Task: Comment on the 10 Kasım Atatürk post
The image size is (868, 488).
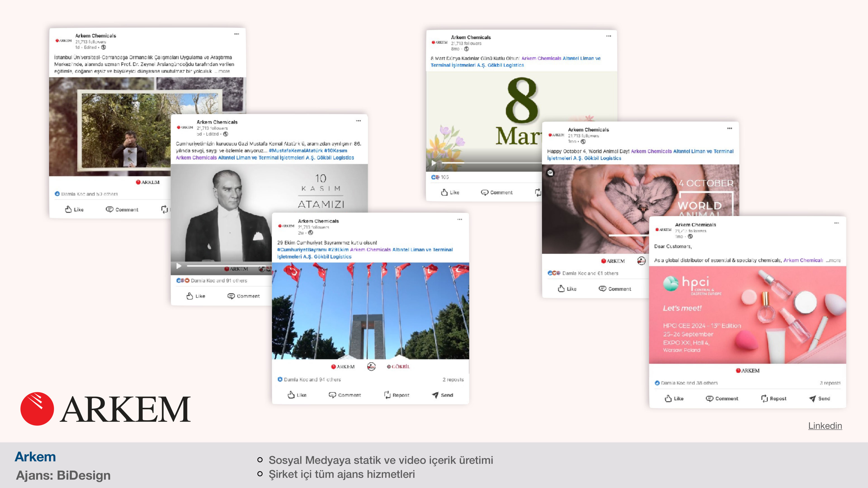Action: [244, 296]
